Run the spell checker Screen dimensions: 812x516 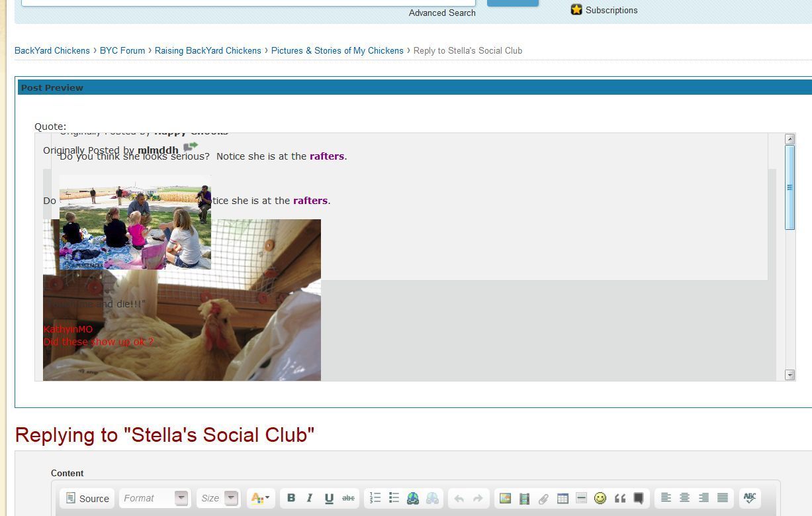(x=750, y=498)
